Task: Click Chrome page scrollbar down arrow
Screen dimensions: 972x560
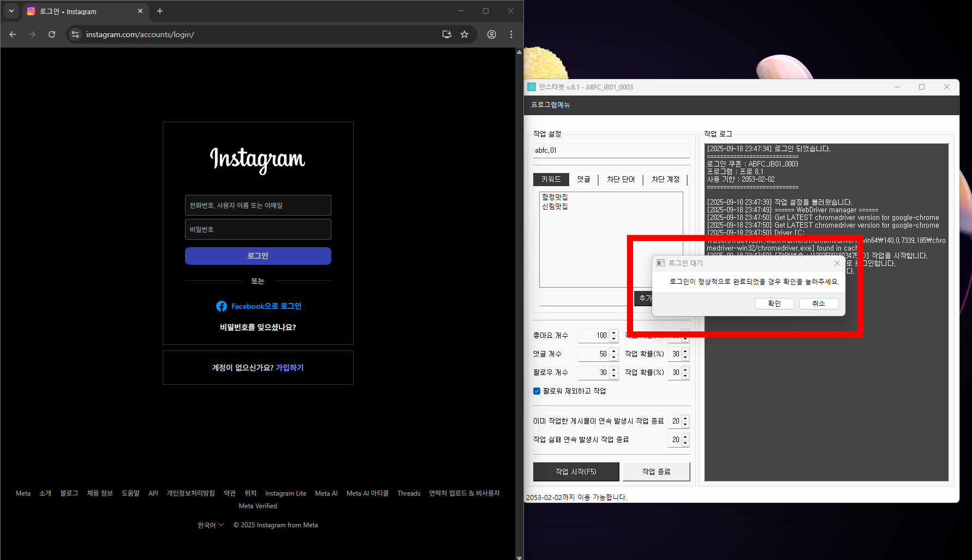Action: (x=519, y=557)
